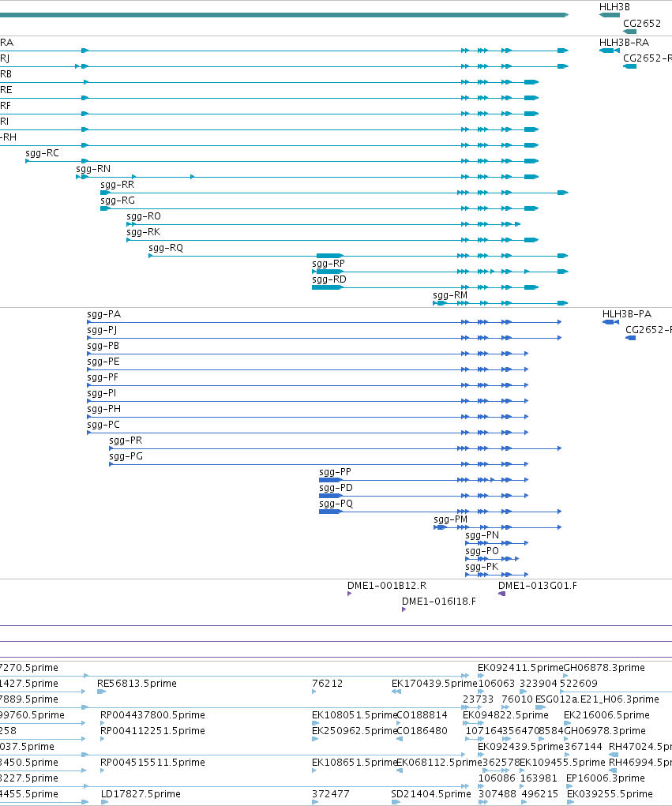Click the sgg-PD protein label
This screenshot has width=672, height=806.
click(336, 489)
